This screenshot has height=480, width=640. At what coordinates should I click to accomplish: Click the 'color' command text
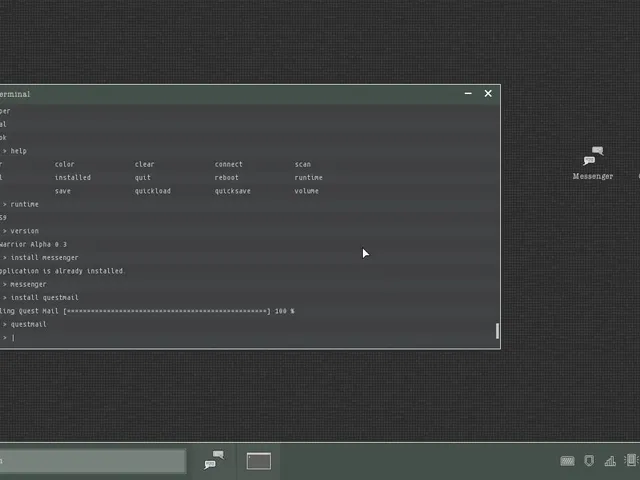point(64,164)
